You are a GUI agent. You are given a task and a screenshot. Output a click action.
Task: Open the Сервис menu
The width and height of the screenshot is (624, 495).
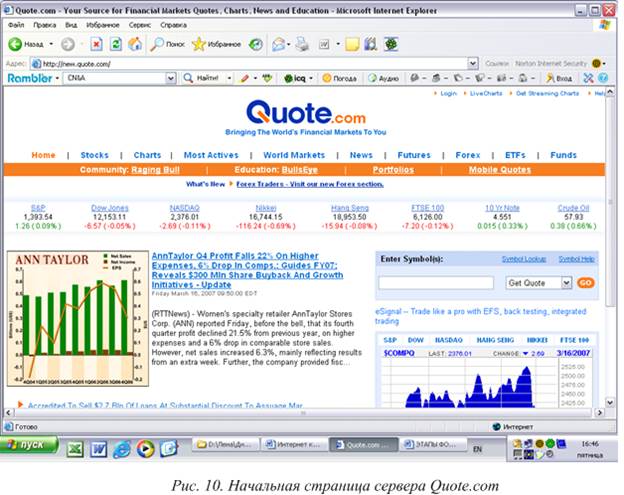point(140,25)
